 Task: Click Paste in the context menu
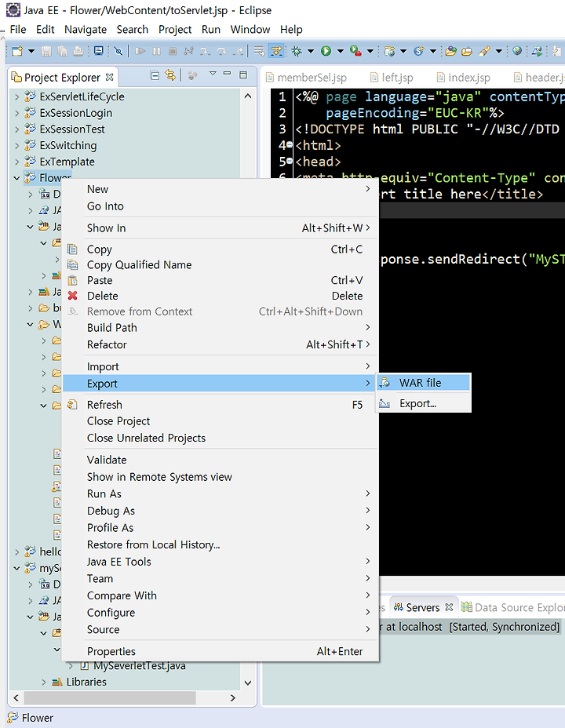click(220, 280)
